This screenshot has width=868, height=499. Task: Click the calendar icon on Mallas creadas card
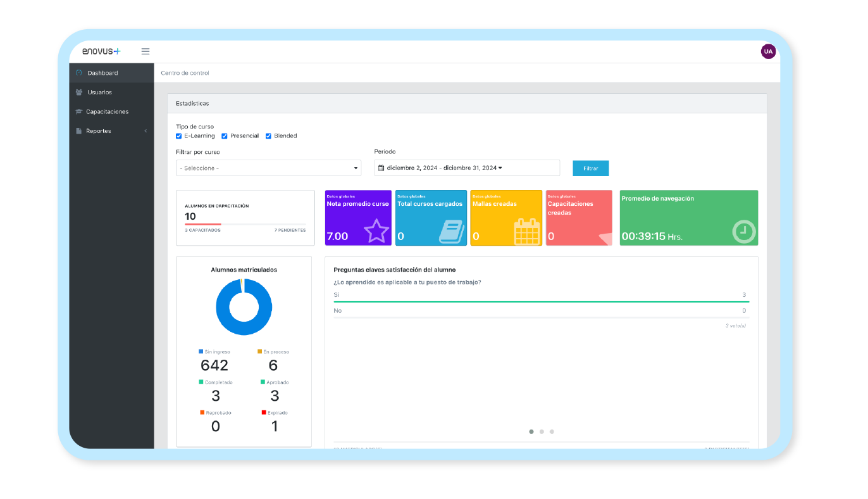click(526, 231)
